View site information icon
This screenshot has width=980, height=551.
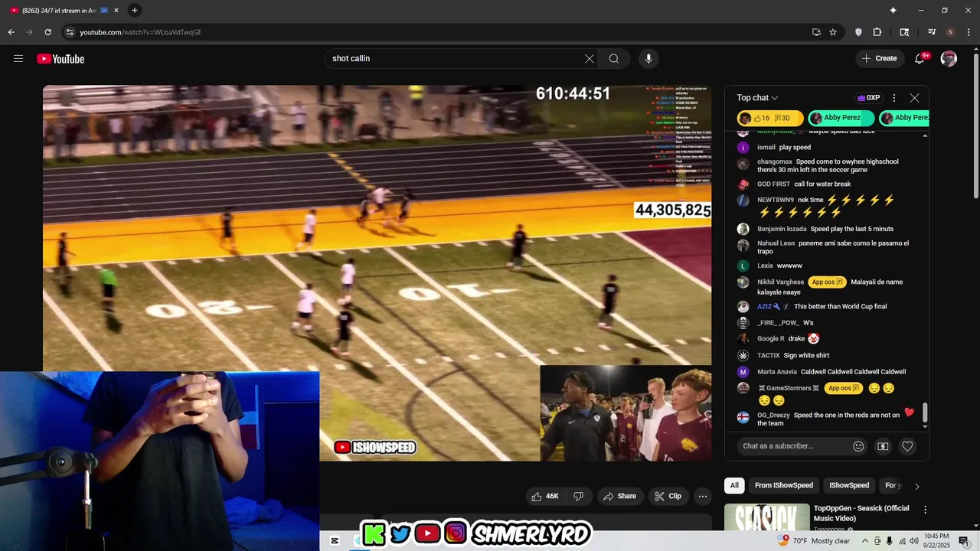(70, 32)
